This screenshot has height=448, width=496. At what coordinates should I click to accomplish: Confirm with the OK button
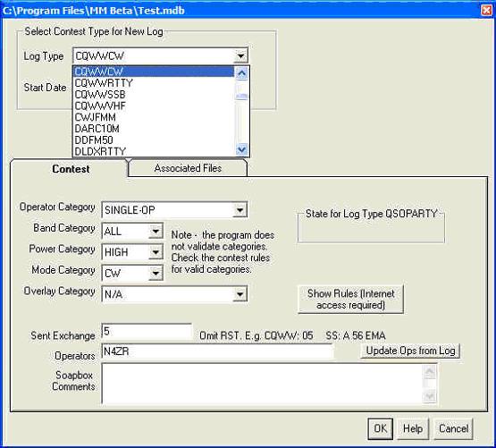pyautogui.click(x=380, y=428)
